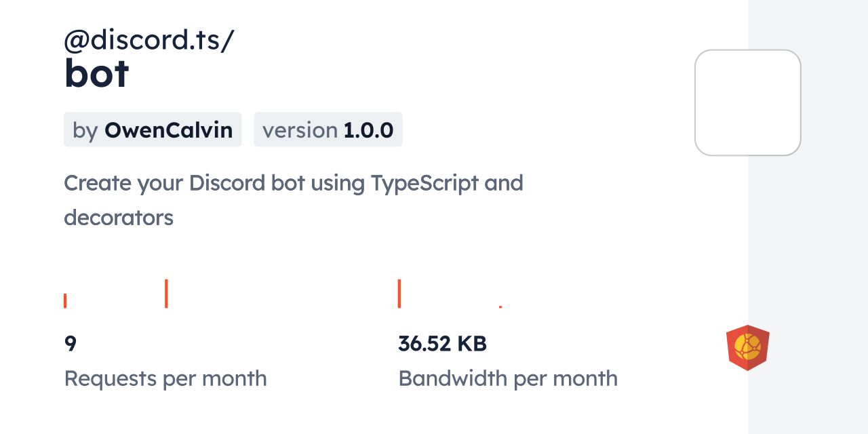Screen dimensions: 868x434
Task: Click the tall second bar in requests chart
Action: (166, 294)
